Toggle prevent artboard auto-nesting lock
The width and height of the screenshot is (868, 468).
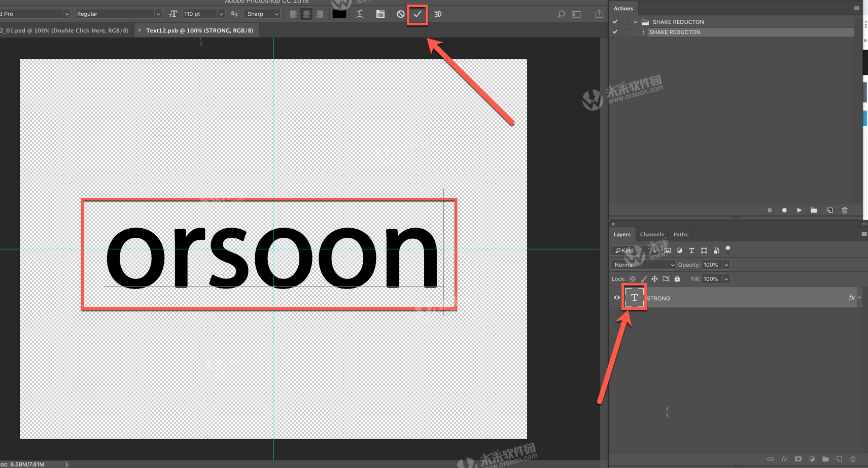(666, 279)
